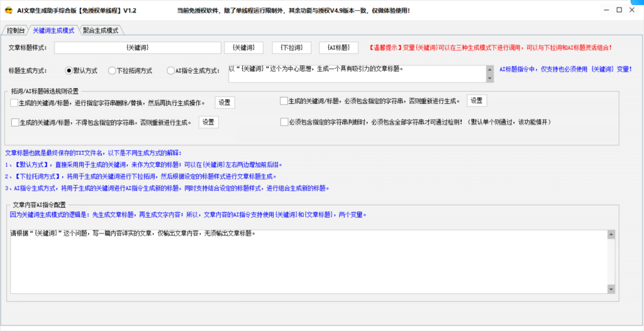Click the AI title instruction scrollbar down arrow
This screenshot has width=644, height=331.
[x=489, y=79]
